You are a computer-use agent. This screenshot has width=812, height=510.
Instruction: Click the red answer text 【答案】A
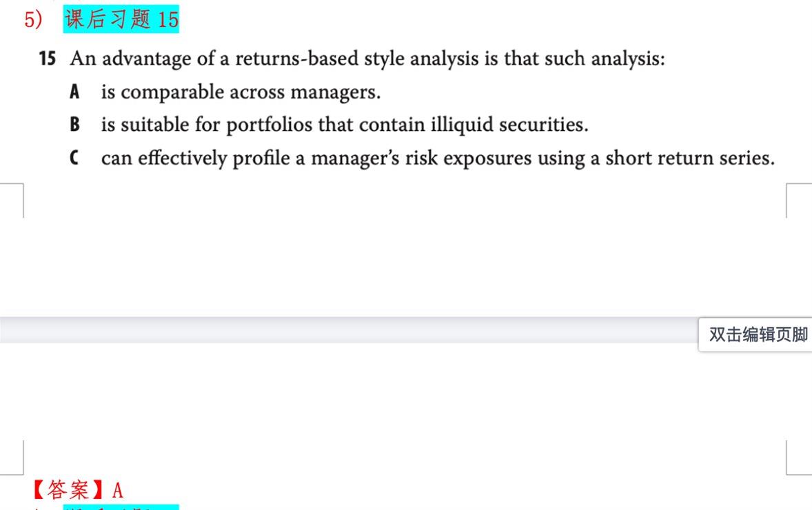tap(77, 490)
